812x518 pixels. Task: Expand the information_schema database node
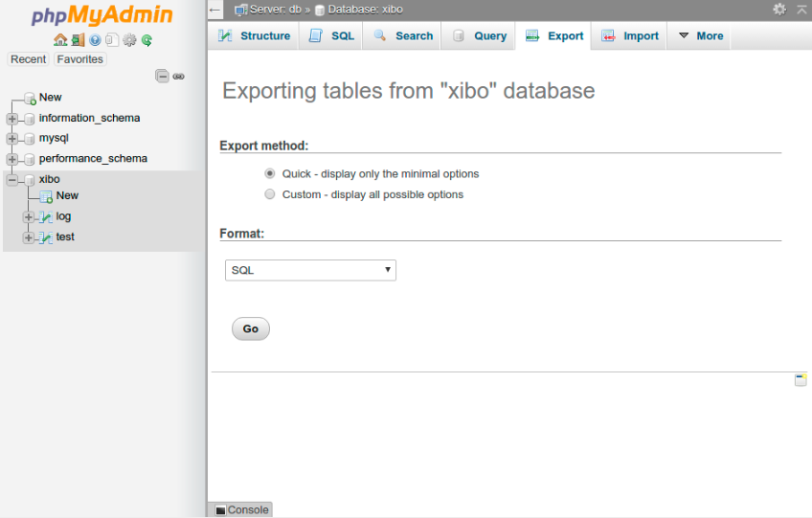(11, 119)
